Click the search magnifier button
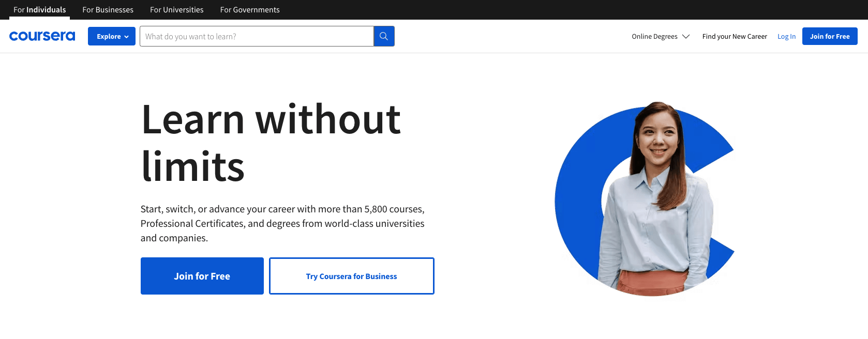 pos(384,36)
